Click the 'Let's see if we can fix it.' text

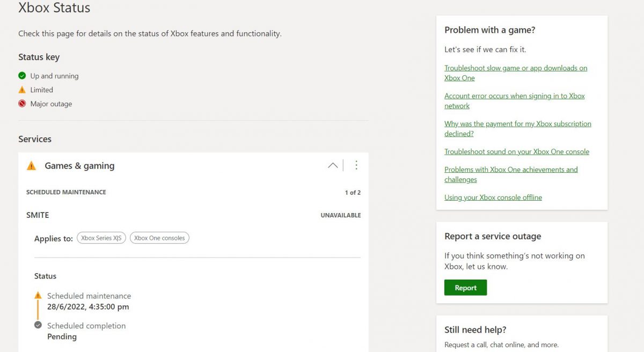coord(485,49)
